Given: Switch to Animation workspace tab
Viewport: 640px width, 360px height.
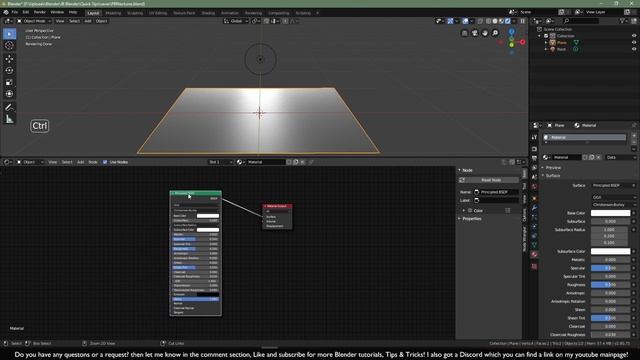Looking at the screenshot, I should [230, 13].
